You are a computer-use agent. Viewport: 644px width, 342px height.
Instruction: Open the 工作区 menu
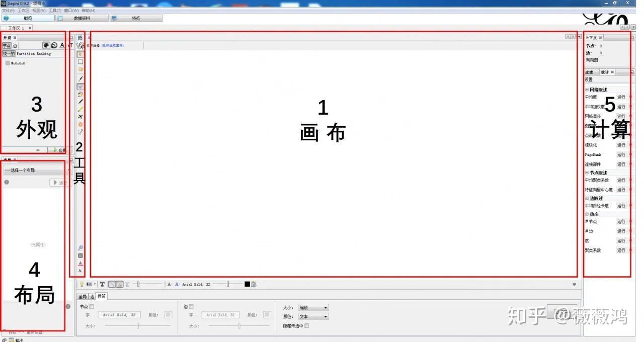point(24,10)
